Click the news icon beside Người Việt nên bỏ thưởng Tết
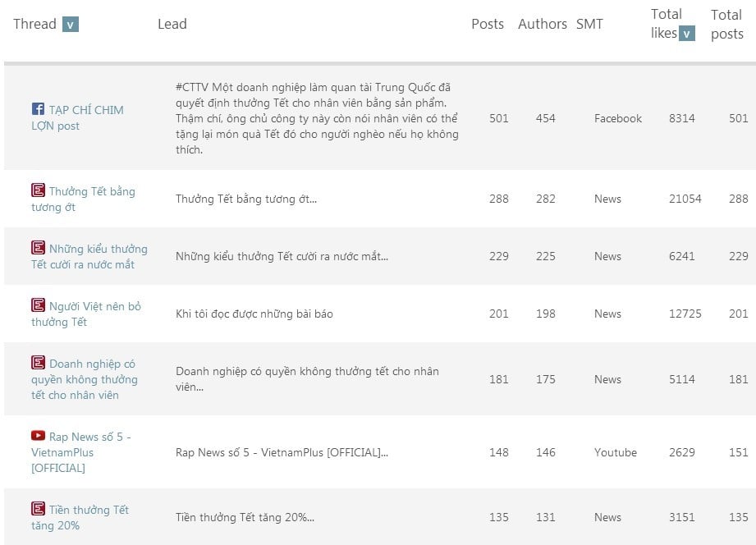 point(38,305)
